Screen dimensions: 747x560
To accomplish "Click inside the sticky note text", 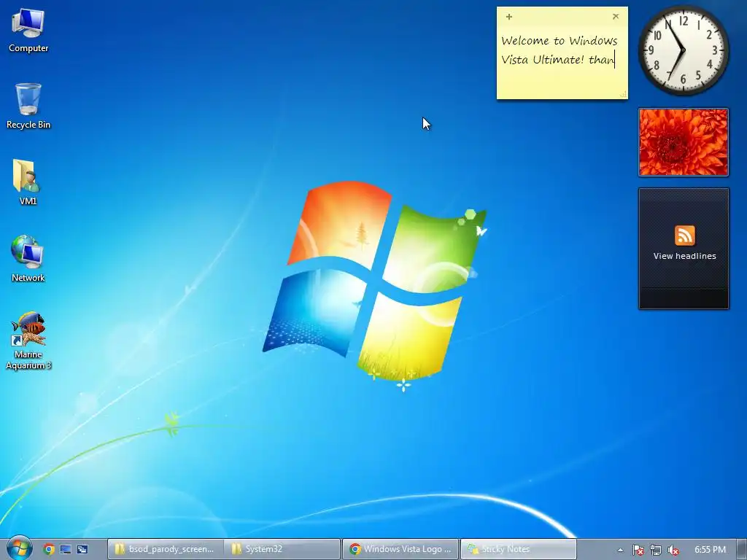I will tap(560, 50).
